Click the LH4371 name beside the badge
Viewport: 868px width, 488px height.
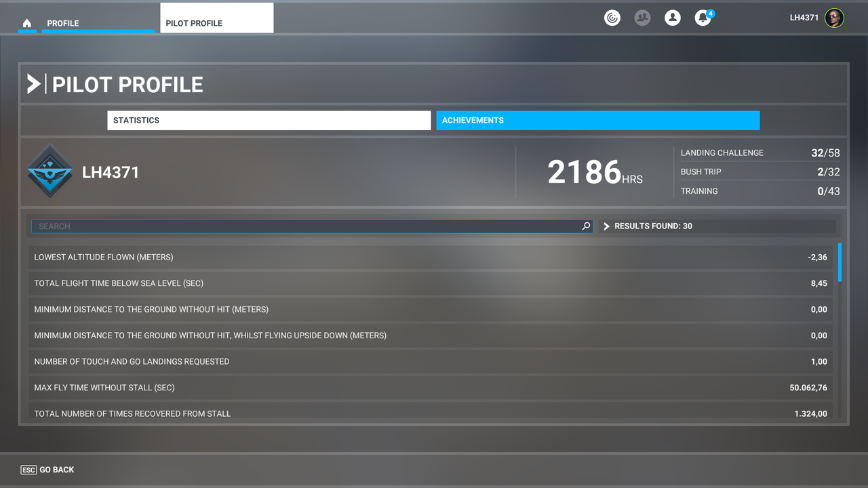[111, 172]
